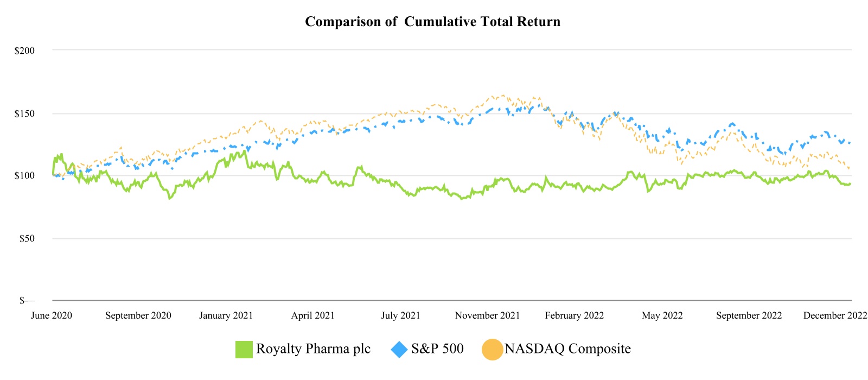Click the February 2022 x-axis label
The image size is (868, 380).
(x=575, y=315)
